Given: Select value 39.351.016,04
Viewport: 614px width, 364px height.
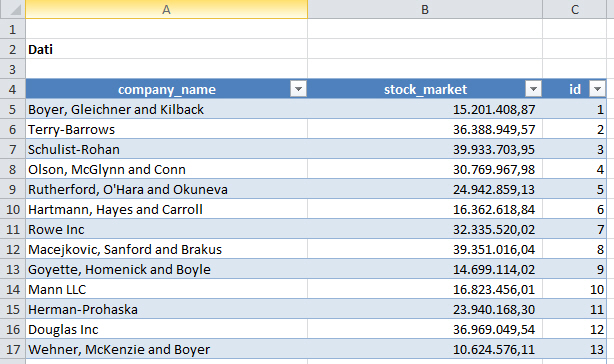Looking at the screenshot, I should click(x=425, y=249).
